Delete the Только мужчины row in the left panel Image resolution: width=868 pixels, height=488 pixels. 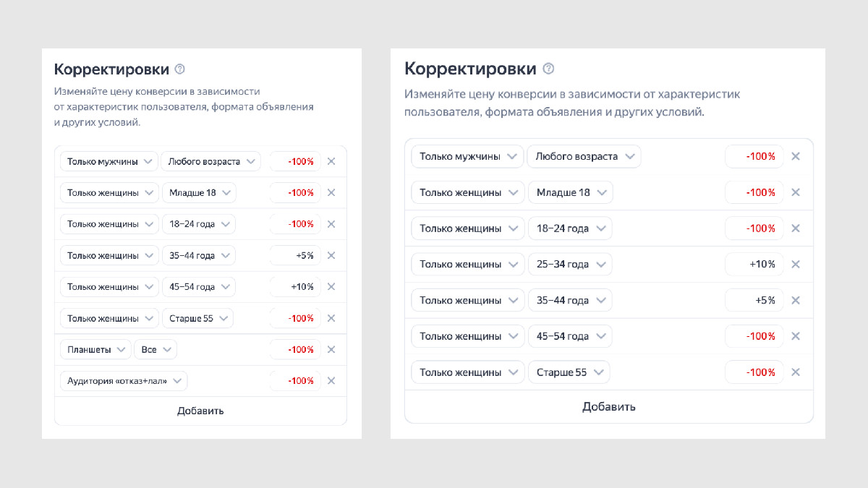click(331, 161)
